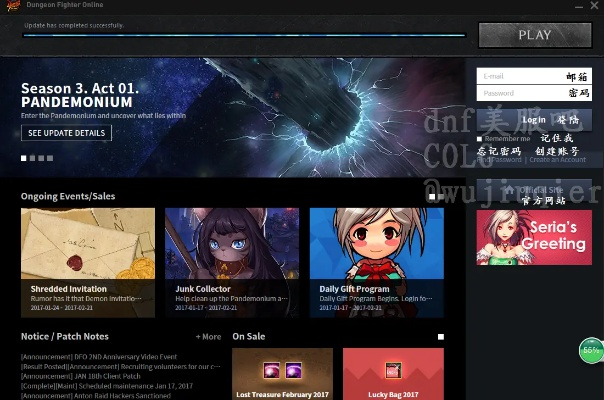Select the first banner slide indicator
The width and height of the screenshot is (604, 400).
(24, 158)
